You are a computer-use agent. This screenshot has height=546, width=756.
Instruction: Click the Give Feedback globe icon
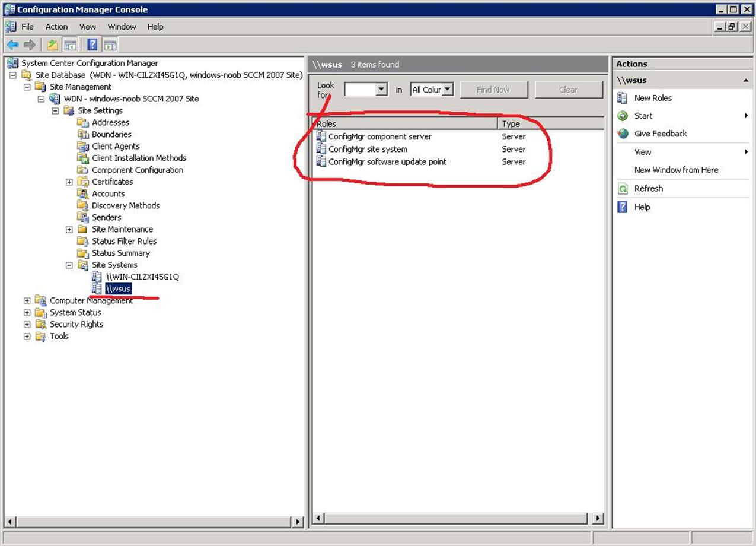click(623, 134)
